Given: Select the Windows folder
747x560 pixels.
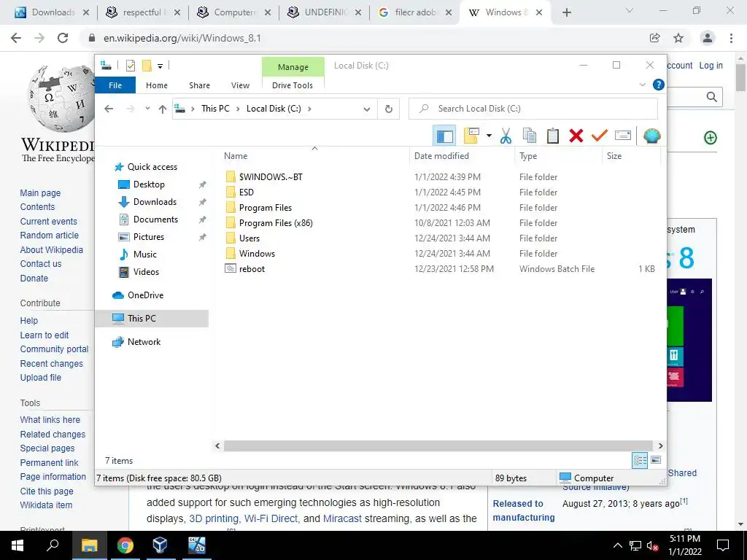Looking at the screenshot, I should 257,253.
